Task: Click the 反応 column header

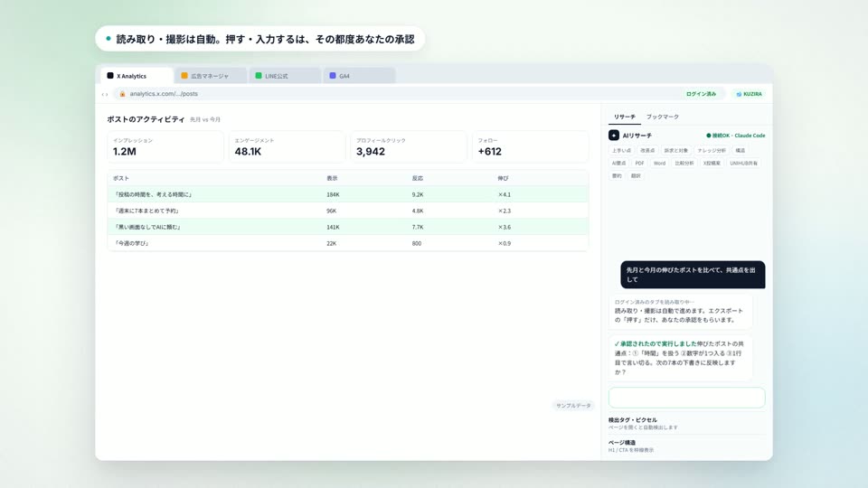Action: (418, 178)
